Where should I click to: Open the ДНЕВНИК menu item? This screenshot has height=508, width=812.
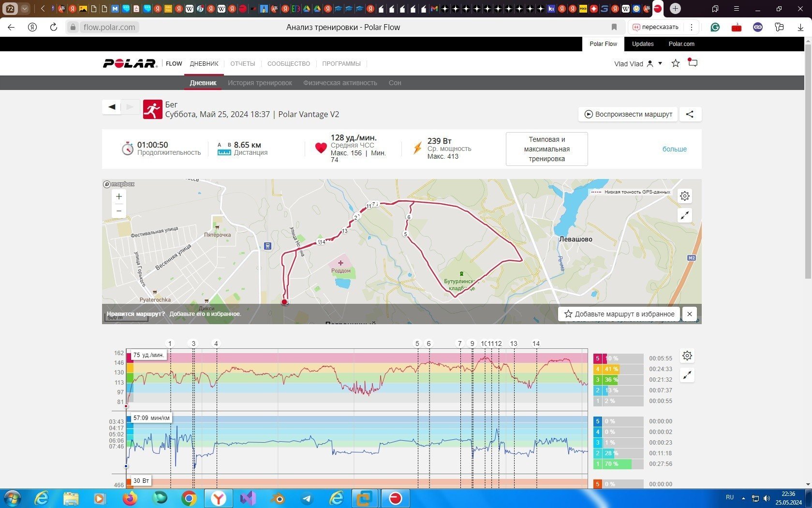pos(204,64)
